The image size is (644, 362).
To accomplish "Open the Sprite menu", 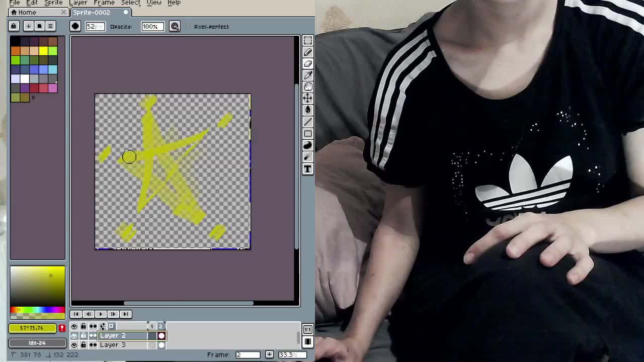I will point(53,3).
